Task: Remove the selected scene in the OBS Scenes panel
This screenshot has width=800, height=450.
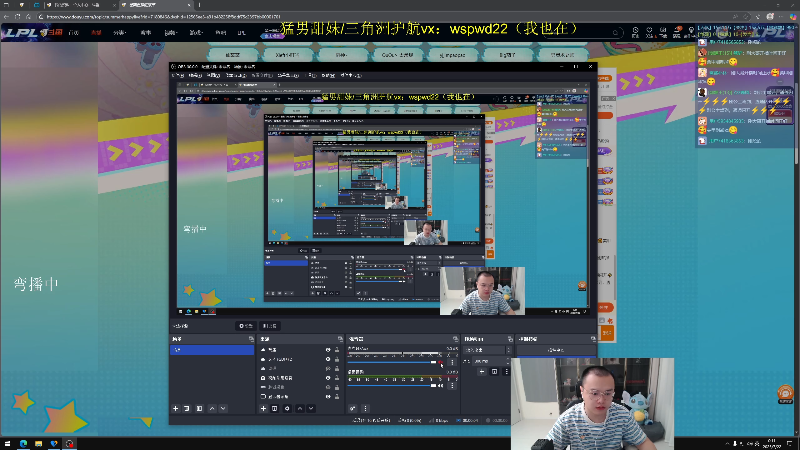Action: click(187, 409)
